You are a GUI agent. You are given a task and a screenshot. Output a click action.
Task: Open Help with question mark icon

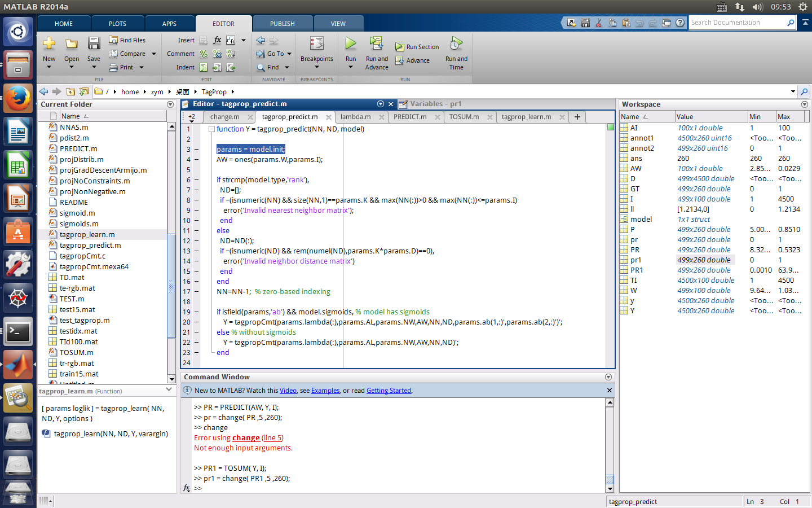(x=680, y=23)
